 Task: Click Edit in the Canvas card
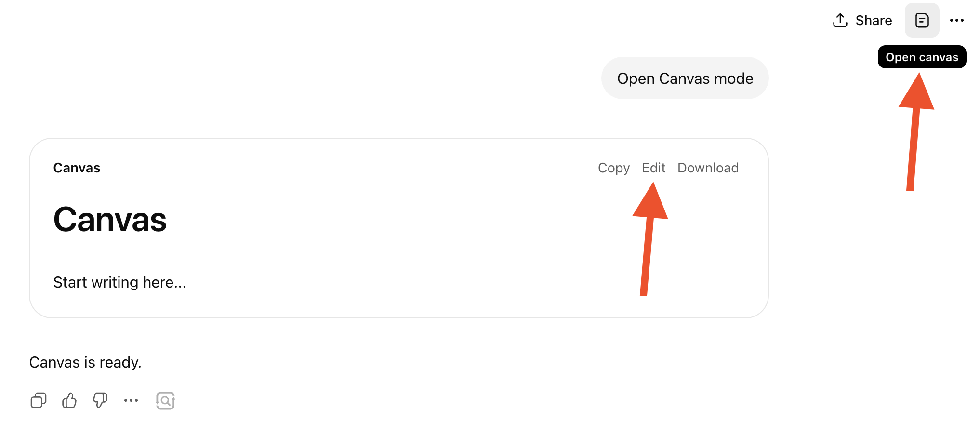tap(653, 168)
